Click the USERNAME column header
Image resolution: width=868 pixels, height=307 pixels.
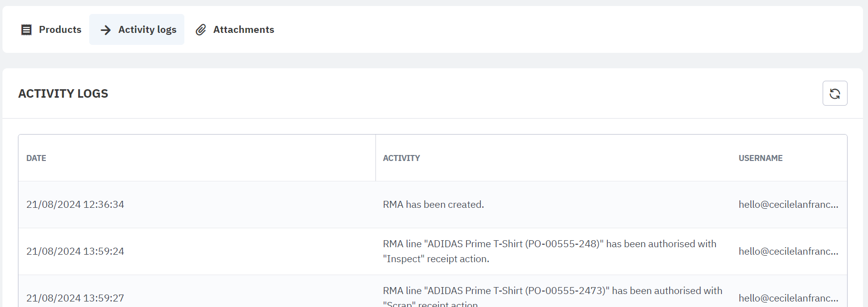760,158
